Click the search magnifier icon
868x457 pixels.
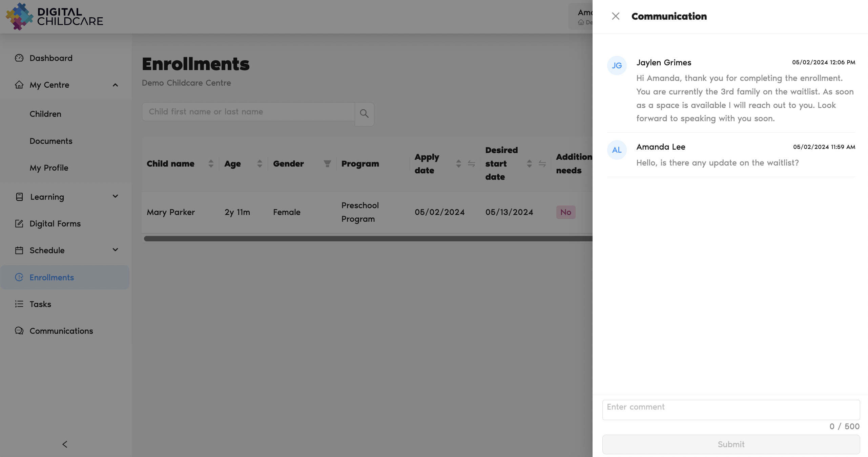coord(364,114)
